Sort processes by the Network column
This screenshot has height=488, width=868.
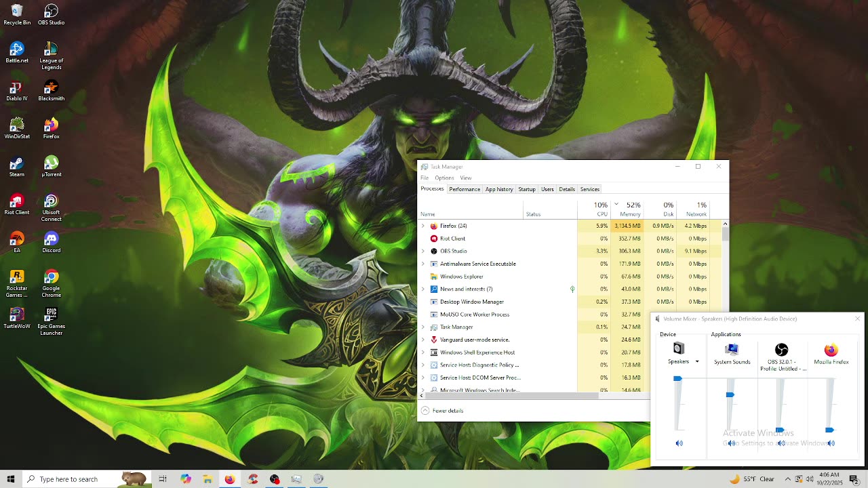692,209
